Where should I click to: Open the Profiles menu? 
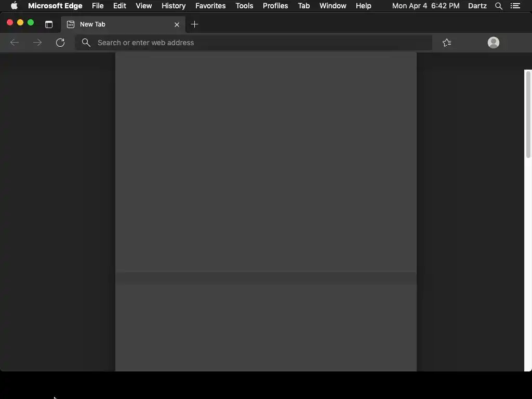(x=275, y=6)
